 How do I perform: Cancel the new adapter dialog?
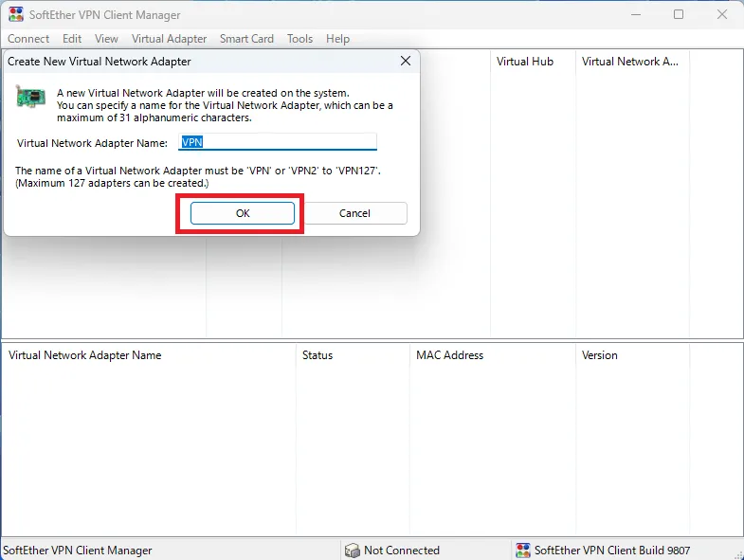click(x=354, y=213)
